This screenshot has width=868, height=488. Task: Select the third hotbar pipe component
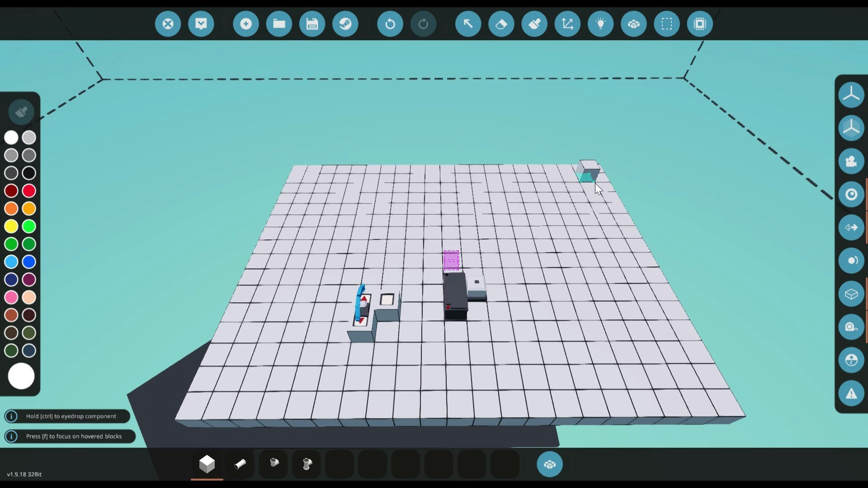pyautogui.click(x=274, y=464)
